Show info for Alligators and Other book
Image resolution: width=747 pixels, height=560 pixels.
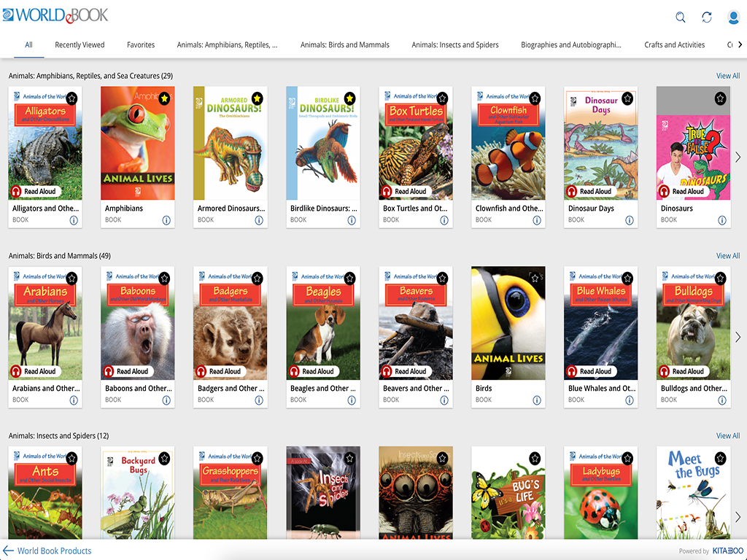coord(74,220)
